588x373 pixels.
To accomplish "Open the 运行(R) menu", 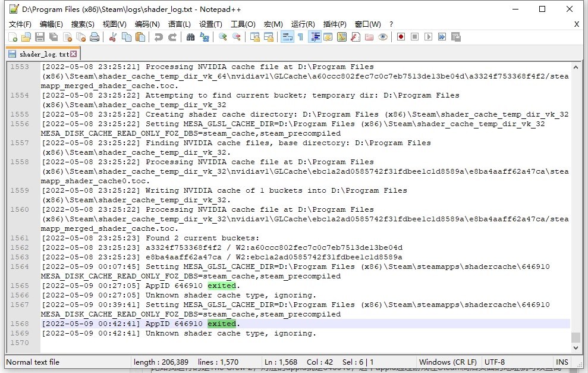I will pos(303,24).
